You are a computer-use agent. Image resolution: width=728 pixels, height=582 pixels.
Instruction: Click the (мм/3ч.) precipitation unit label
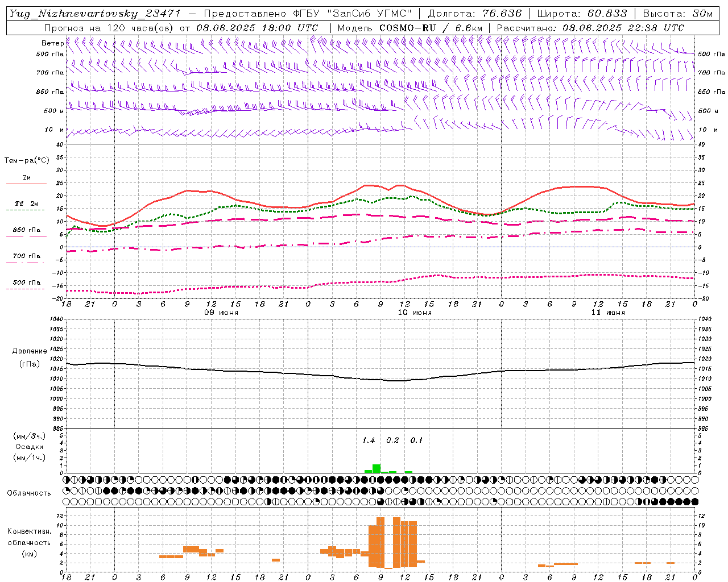point(30,436)
